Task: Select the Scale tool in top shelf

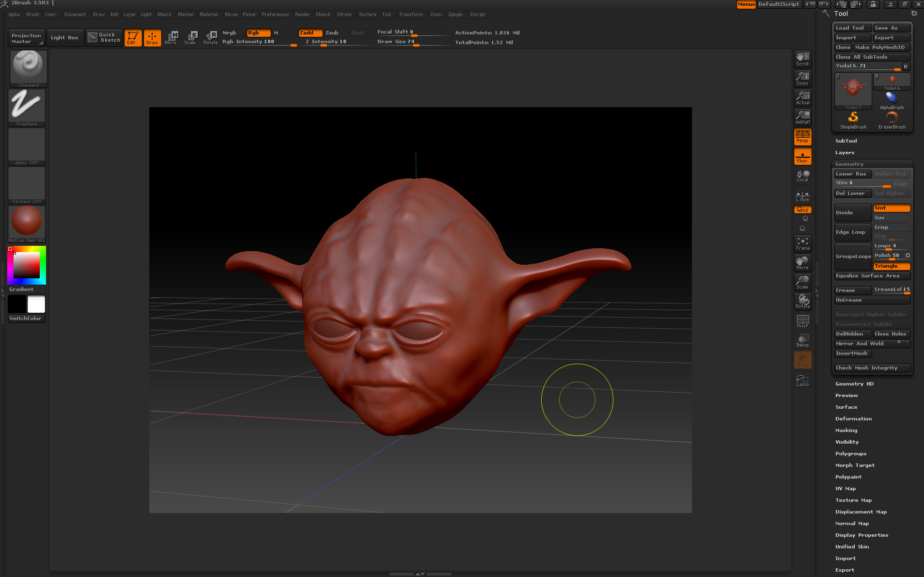Action: coord(190,38)
